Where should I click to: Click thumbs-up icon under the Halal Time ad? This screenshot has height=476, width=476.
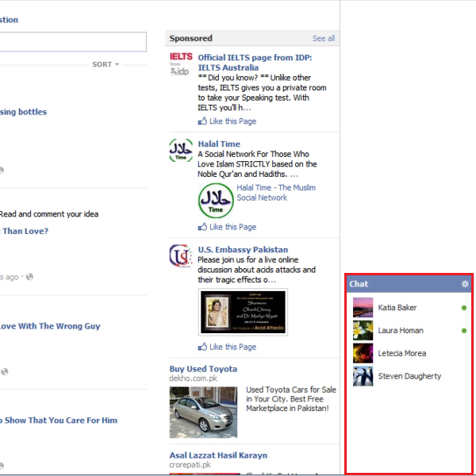click(x=202, y=227)
